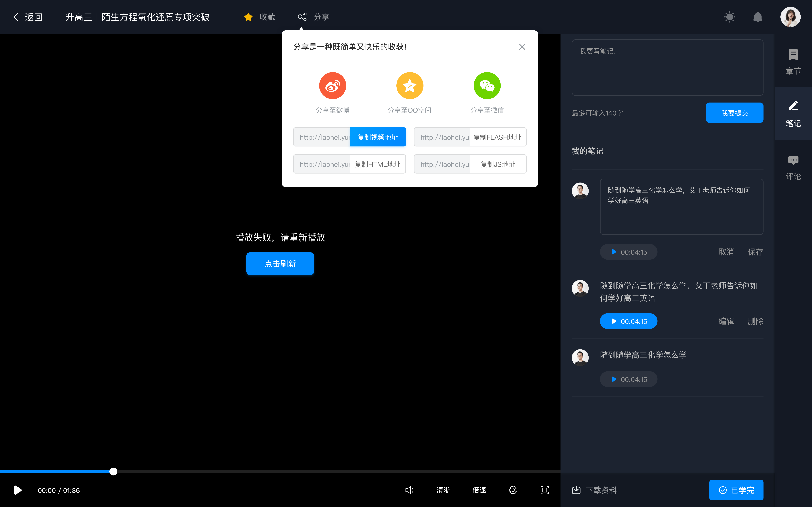Screen dimensions: 812x507
Task: Click 点击刷新 to refresh the player
Action: click(x=281, y=263)
